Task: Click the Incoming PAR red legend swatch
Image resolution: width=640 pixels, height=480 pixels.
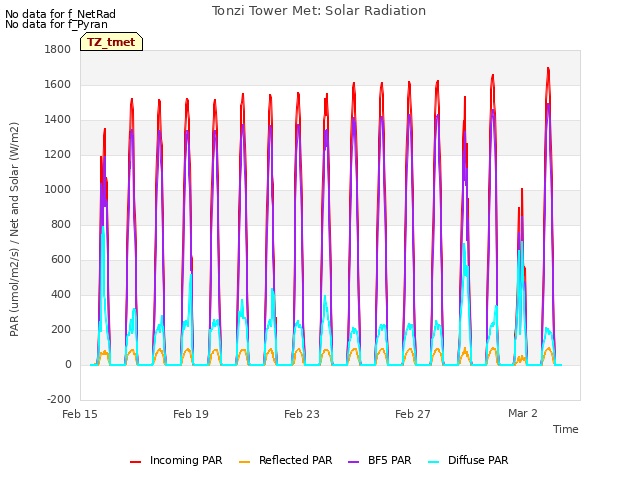Action: tap(136, 462)
